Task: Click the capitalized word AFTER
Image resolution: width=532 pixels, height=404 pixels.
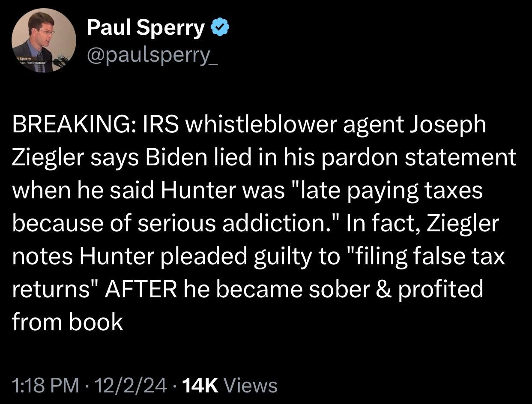Action: [140, 289]
